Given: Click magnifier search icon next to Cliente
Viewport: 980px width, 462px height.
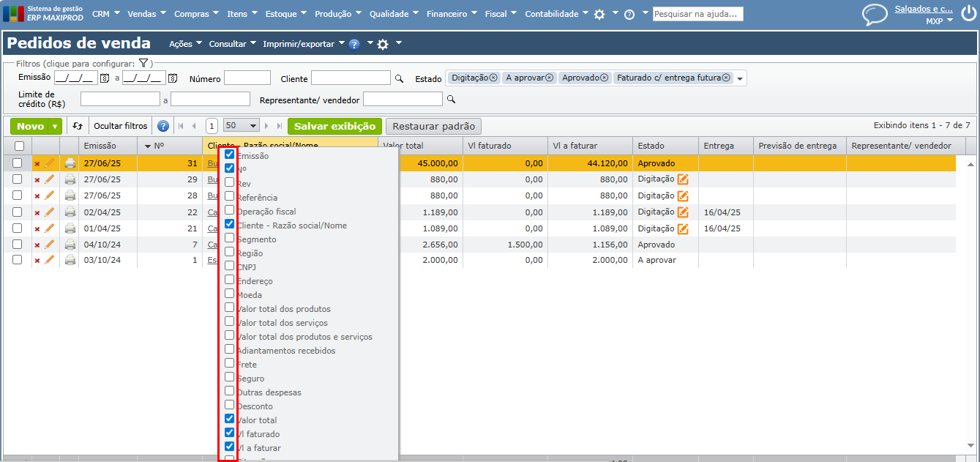Looking at the screenshot, I should tap(400, 78).
